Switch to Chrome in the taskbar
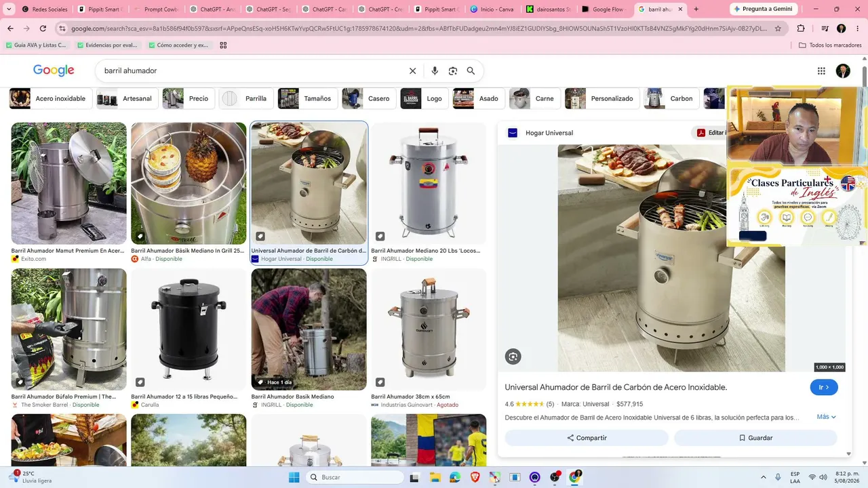This screenshot has height=488, width=868. coord(575,477)
